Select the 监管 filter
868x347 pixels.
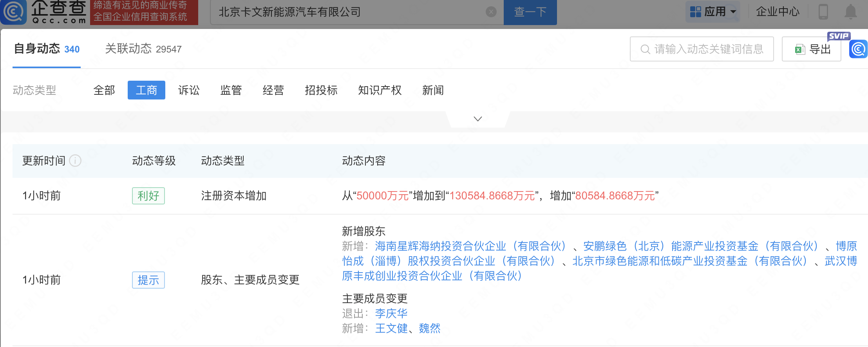(x=231, y=90)
